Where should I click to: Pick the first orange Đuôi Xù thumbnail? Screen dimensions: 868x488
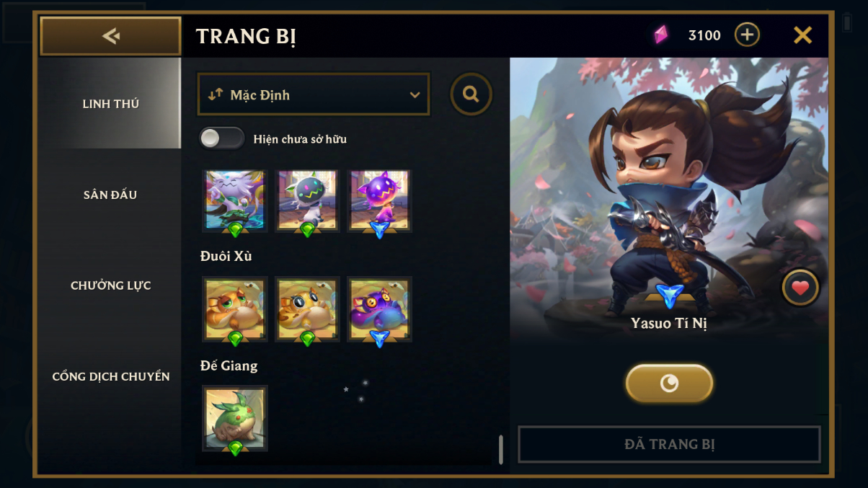click(235, 309)
